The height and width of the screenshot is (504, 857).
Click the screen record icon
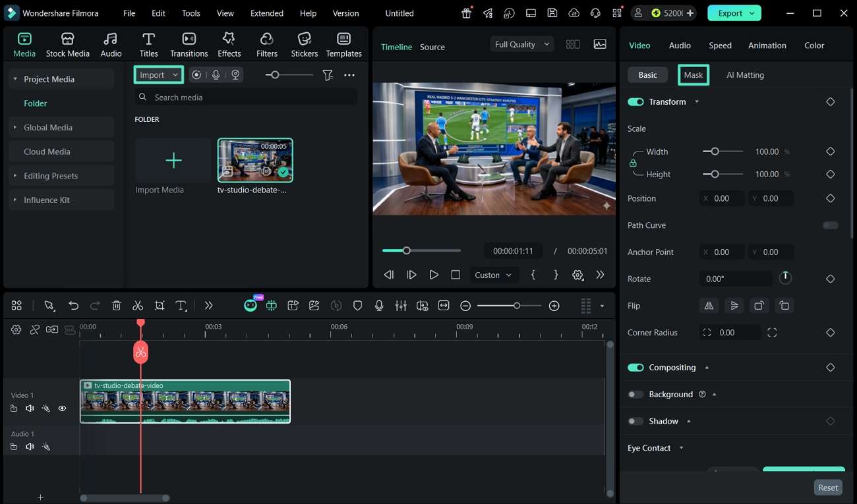coord(196,75)
